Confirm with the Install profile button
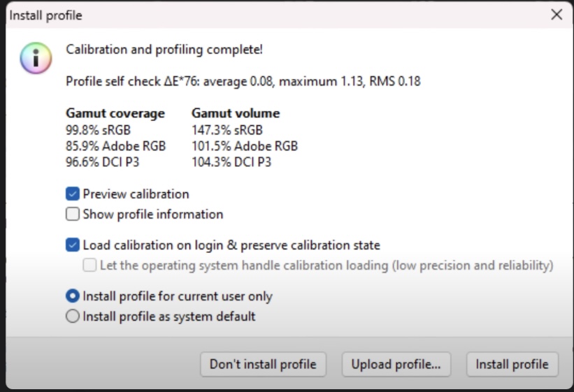This screenshot has height=392, width=574. click(x=512, y=364)
